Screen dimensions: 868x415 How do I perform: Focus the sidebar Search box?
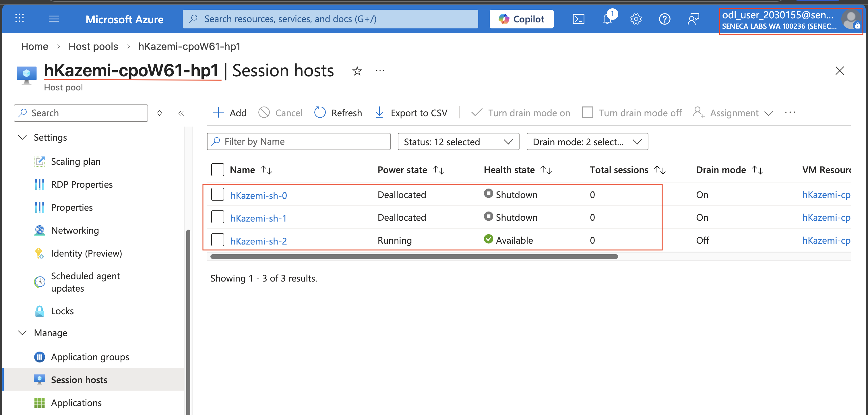81,113
